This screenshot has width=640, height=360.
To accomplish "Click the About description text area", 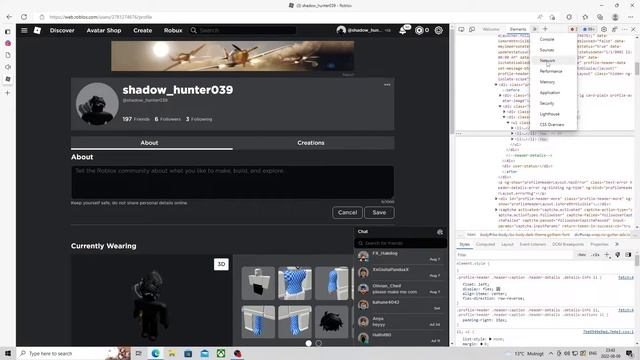I will coord(233,182).
